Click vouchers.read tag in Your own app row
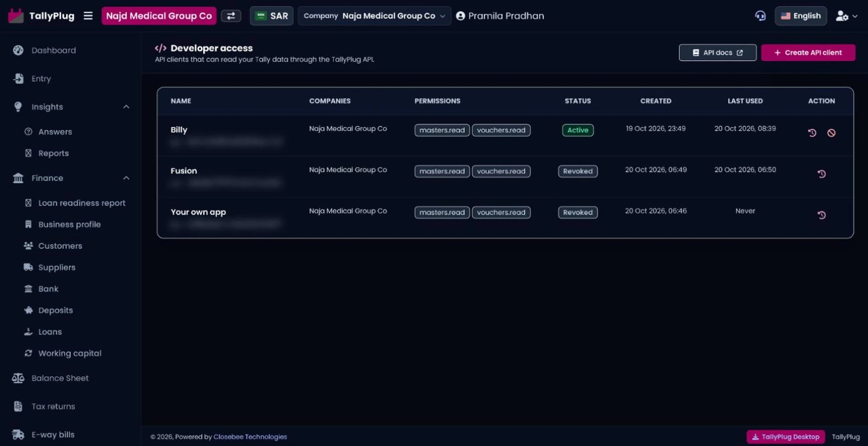 (501, 212)
